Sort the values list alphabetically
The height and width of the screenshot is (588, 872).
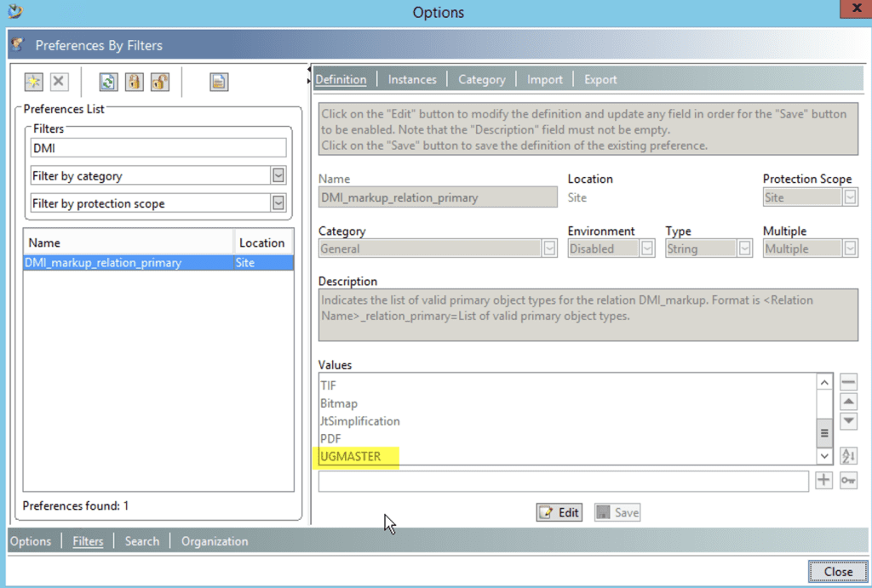tap(848, 457)
